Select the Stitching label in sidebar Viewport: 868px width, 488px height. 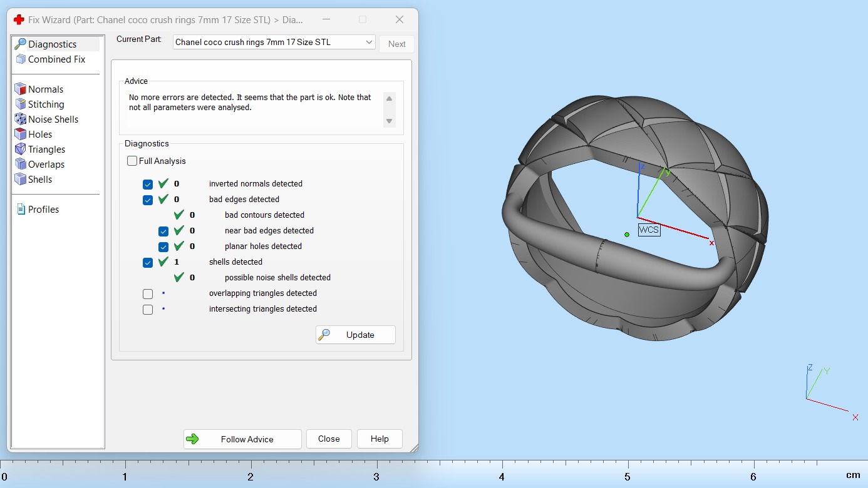[46, 104]
